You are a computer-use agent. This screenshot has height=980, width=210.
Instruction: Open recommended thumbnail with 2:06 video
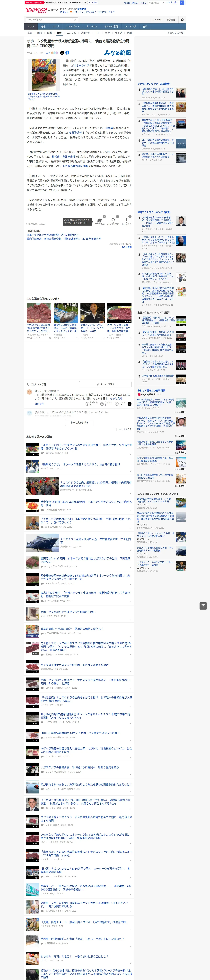(119, 313)
